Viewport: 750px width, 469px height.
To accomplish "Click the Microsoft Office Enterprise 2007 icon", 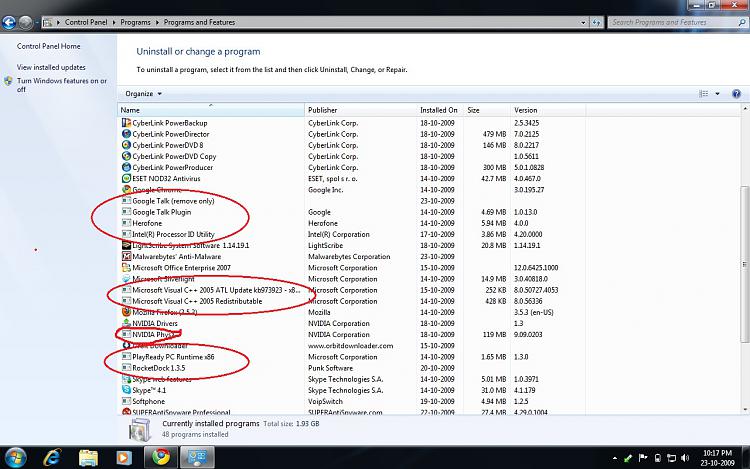I will (x=126, y=268).
